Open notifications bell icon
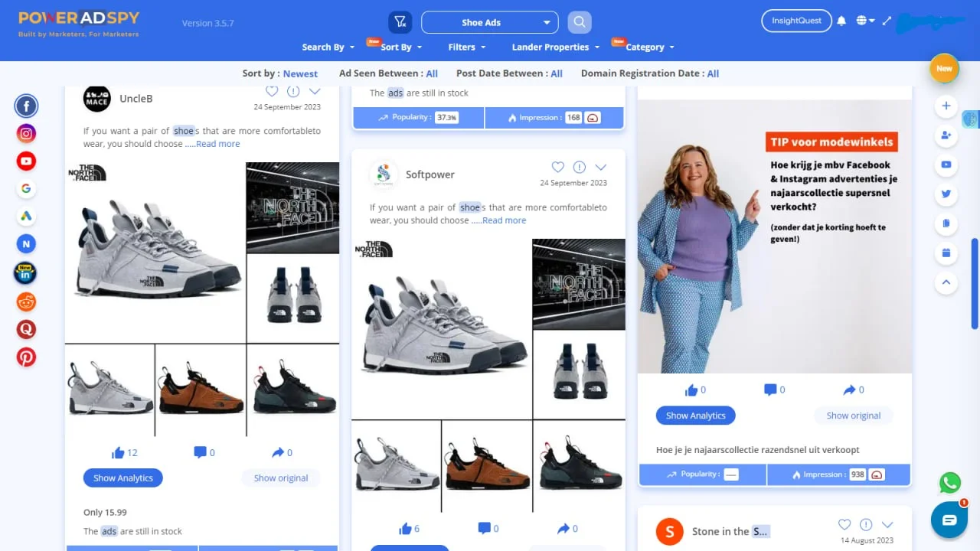The image size is (980, 551). 841,21
